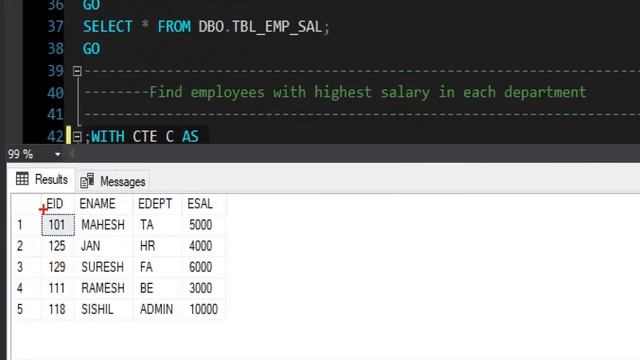Click the SISHIL name cell
This screenshot has width=640, height=360.
tap(104, 309)
